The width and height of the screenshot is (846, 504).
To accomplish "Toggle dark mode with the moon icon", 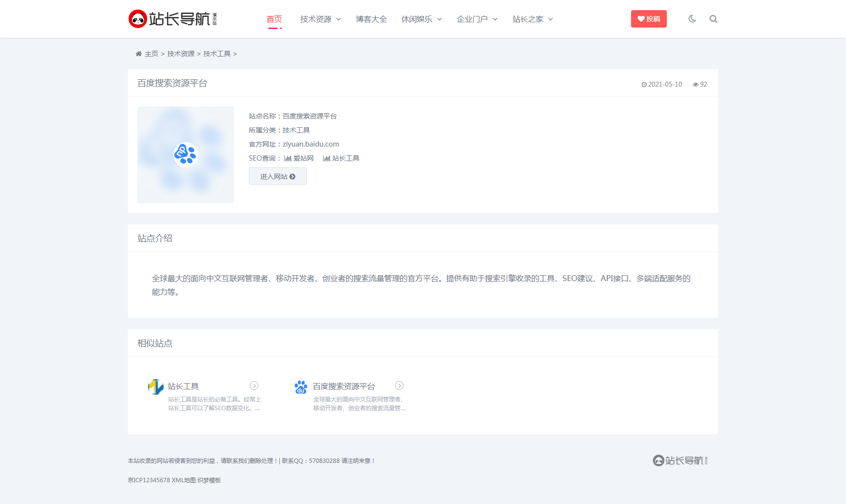I will pos(692,19).
